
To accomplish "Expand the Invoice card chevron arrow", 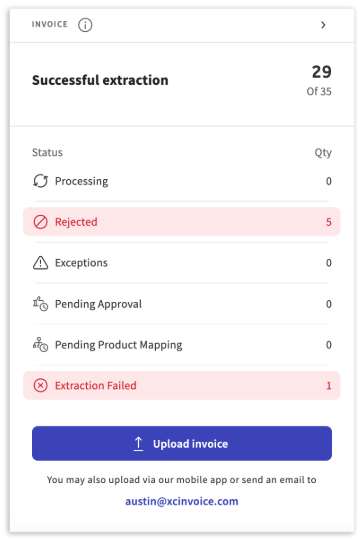I will click(x=323, y=25).
